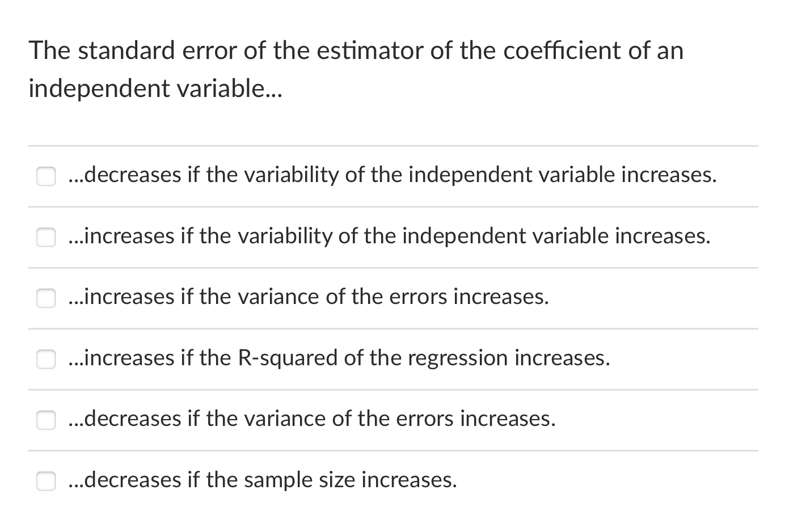Enable the checkbox for error variance increases
785x532 pixels.
[x=46, y=298]
